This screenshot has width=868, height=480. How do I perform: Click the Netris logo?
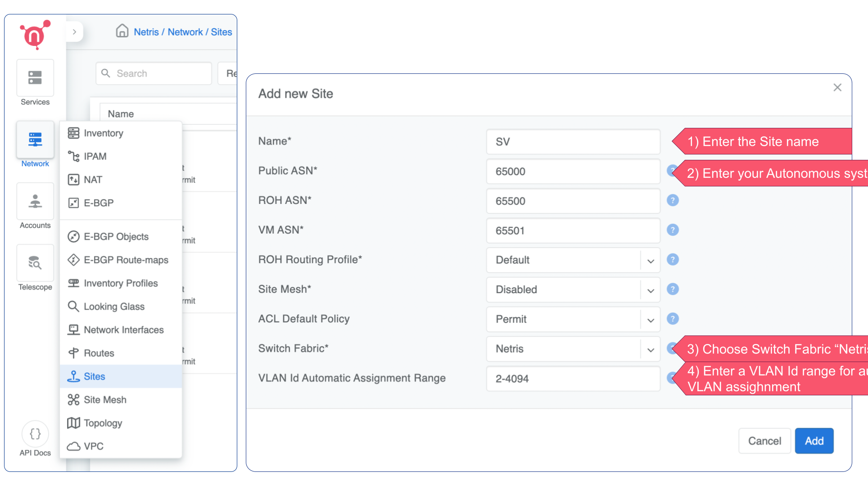[35, 35]
